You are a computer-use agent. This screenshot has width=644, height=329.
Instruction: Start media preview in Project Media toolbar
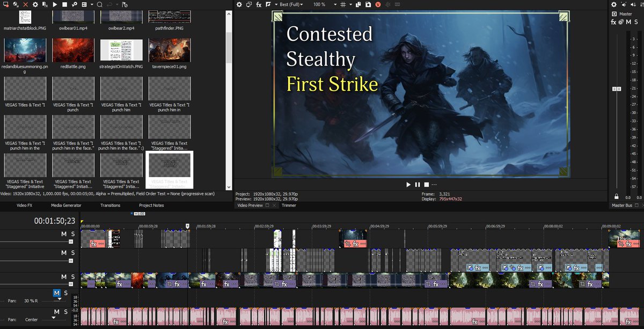tap(55, 4)
